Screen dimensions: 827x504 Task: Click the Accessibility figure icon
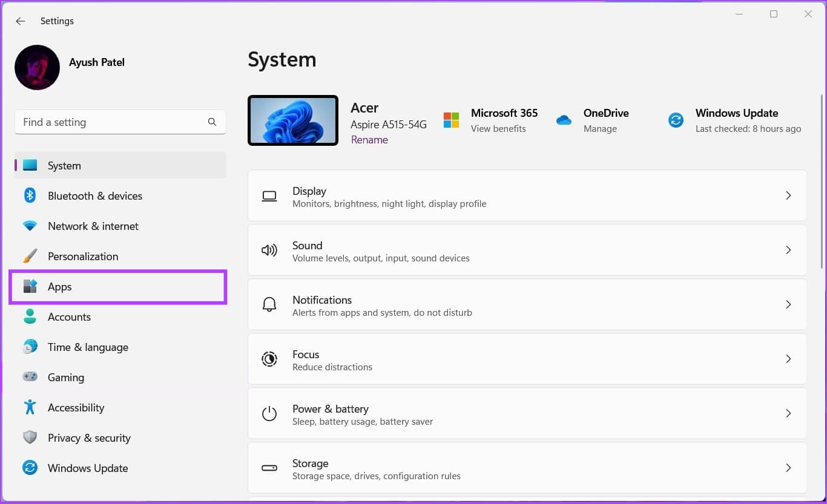click(x=30, y=407)
